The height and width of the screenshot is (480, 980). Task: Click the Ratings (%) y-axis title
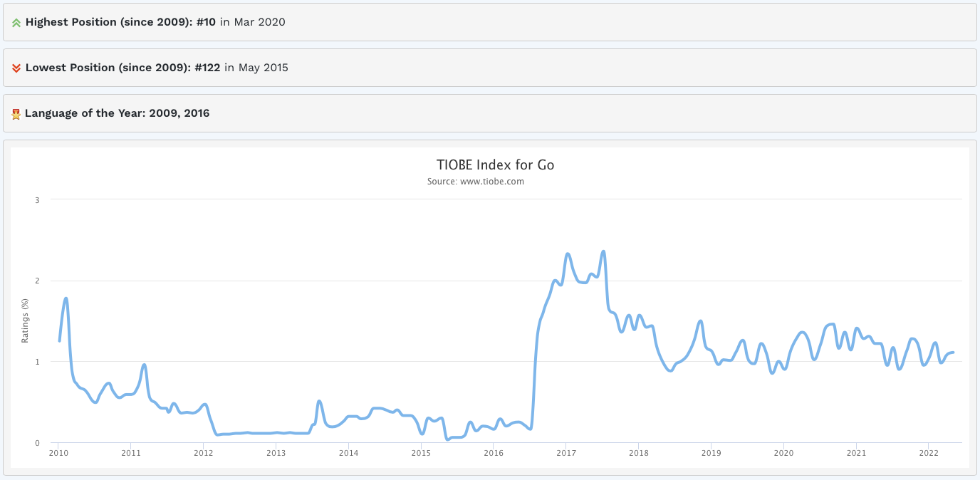[25, 321]
